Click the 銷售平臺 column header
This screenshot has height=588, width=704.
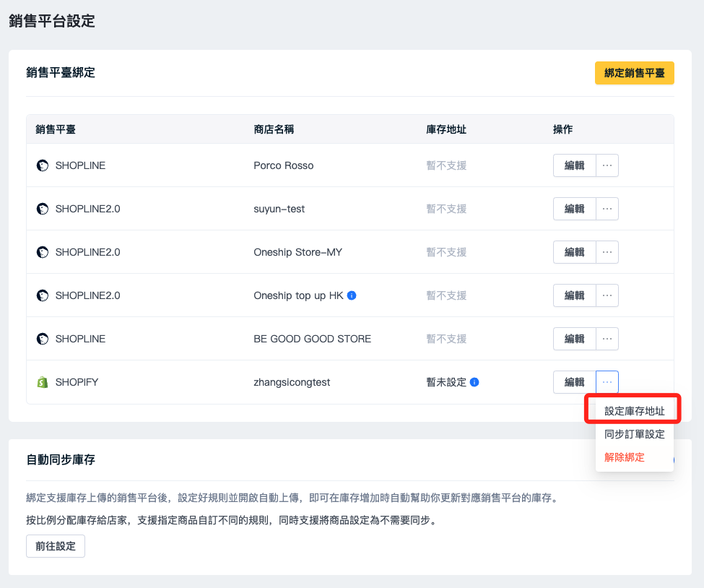[56, 129]
